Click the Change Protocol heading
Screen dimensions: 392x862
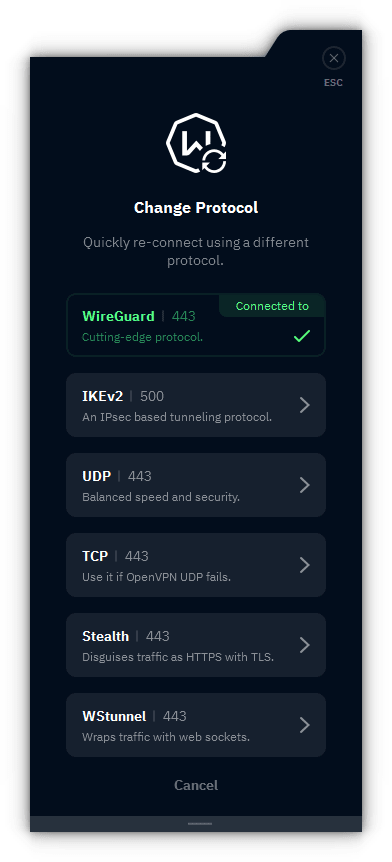(196, 208)
